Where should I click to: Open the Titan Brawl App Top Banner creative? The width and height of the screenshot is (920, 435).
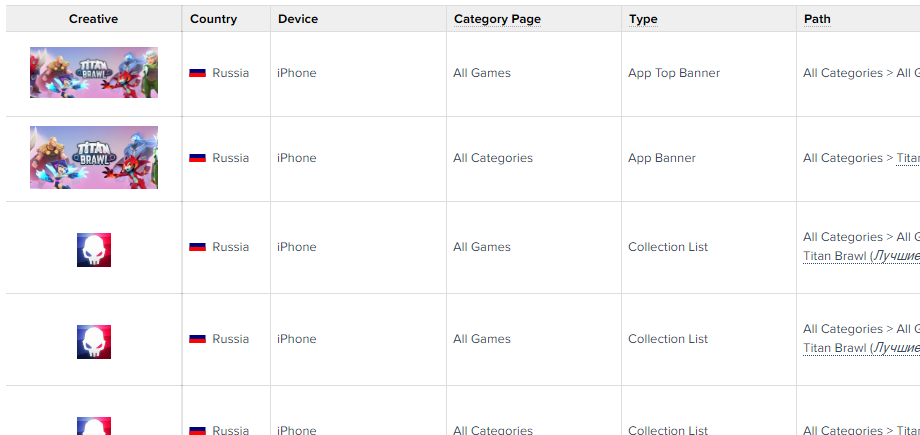tap(94, 72)
